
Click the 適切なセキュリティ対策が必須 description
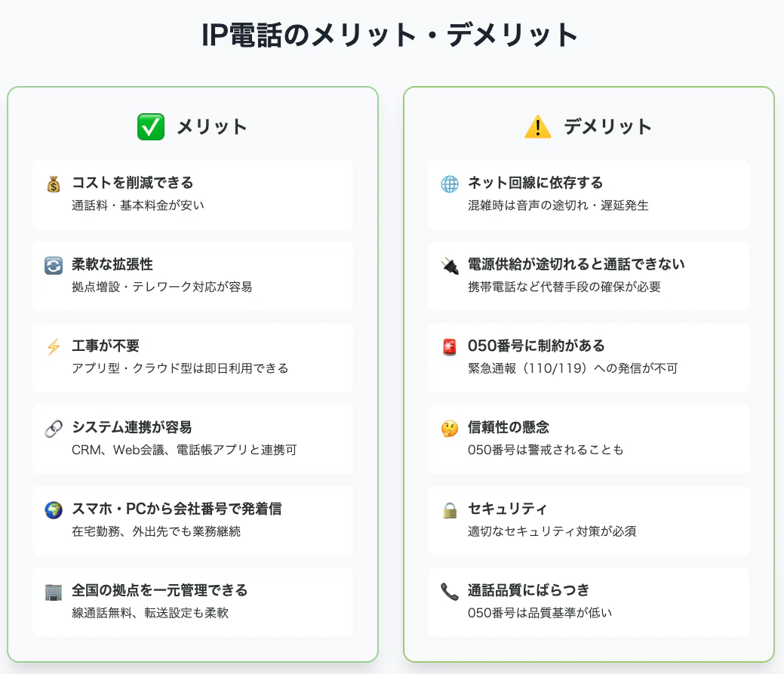click(x=552, y=531)
